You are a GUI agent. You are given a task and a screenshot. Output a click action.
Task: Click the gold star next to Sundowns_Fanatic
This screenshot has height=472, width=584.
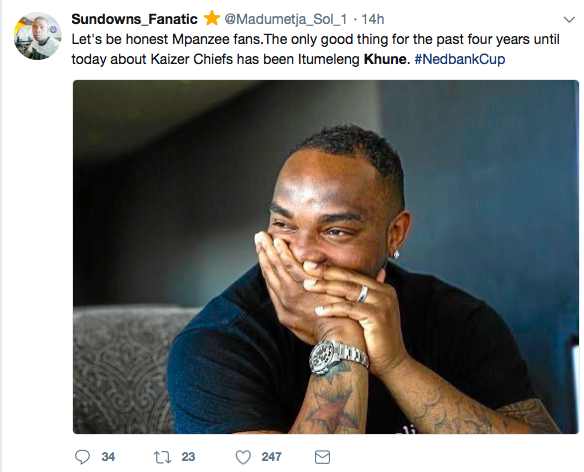212,18
